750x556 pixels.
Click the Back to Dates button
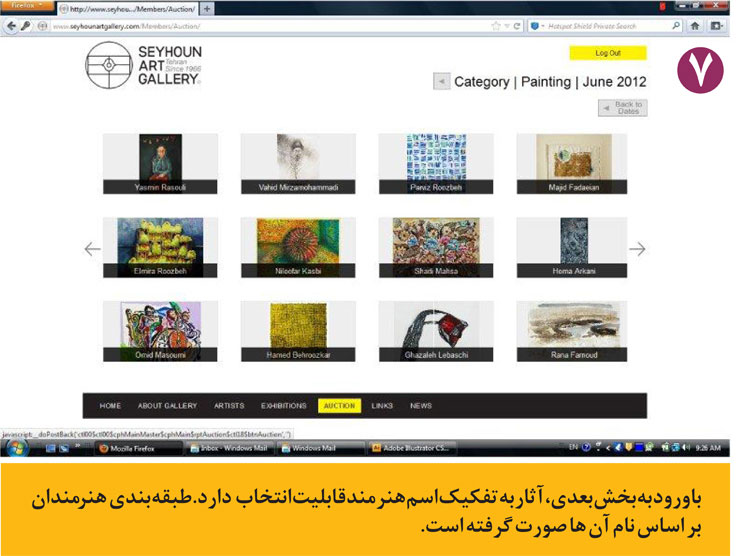(x=623, y=108)
